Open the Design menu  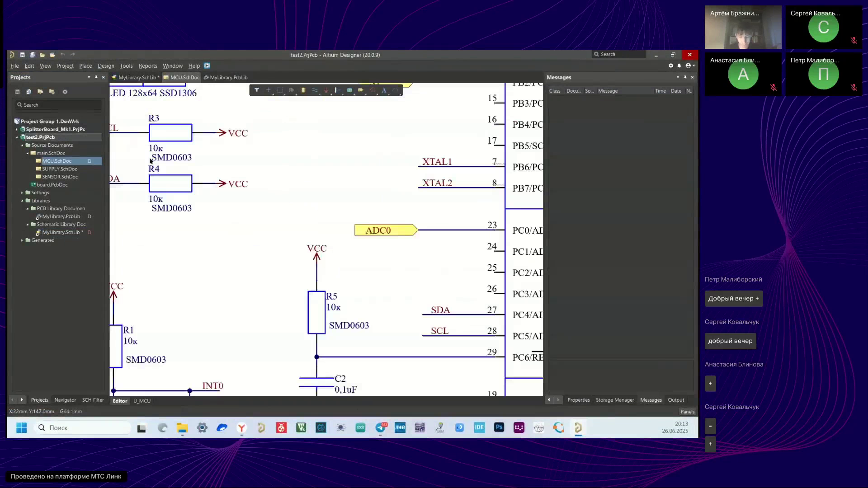pos(106,66)
